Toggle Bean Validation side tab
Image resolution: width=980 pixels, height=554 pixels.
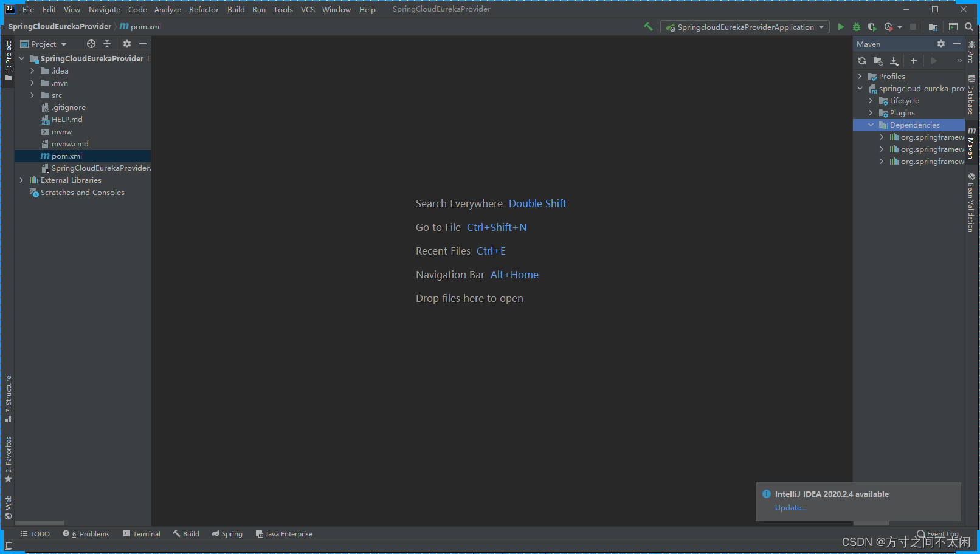pyautogui.click(x=971, y=202)
